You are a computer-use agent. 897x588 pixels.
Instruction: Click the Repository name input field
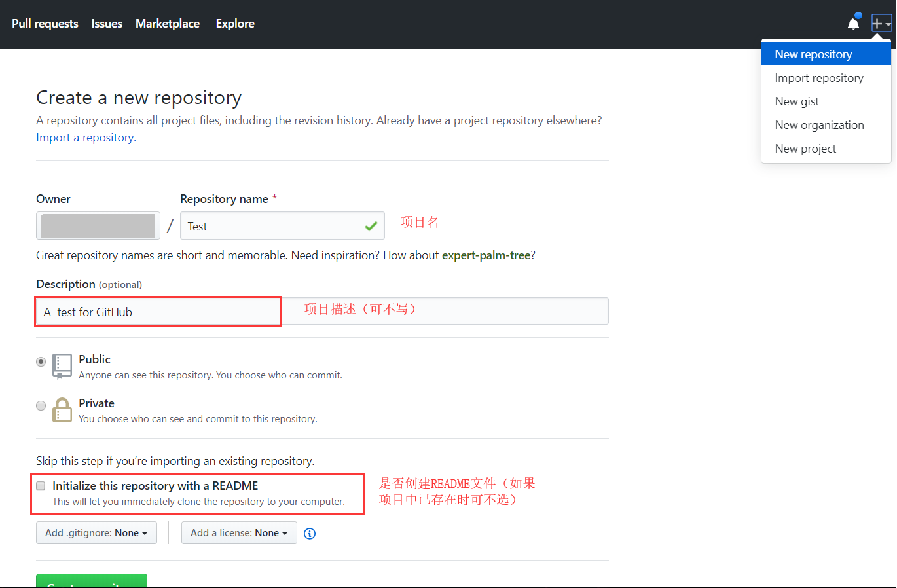coord(282,226)
